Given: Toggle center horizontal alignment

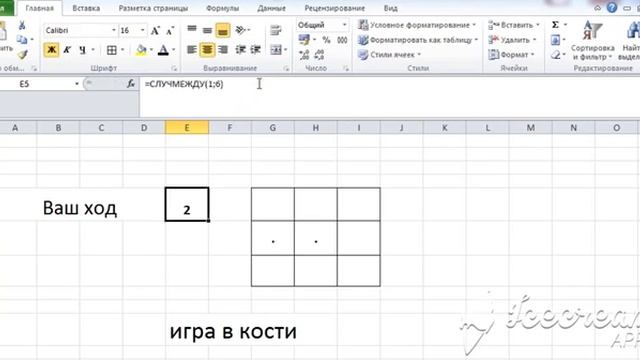Looking at the screenshot, I should pos(207,50).
